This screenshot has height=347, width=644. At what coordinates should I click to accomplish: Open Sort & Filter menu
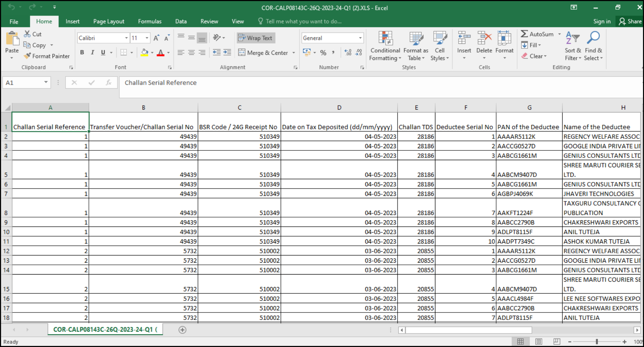coord(573,46)
